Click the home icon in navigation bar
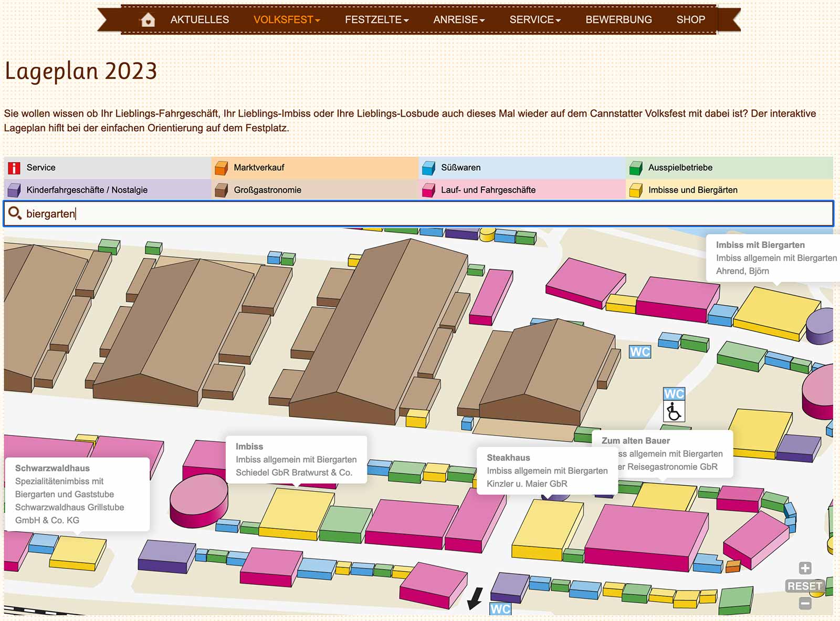The height and width of the screenshot is (621, 840). [148, 20]
